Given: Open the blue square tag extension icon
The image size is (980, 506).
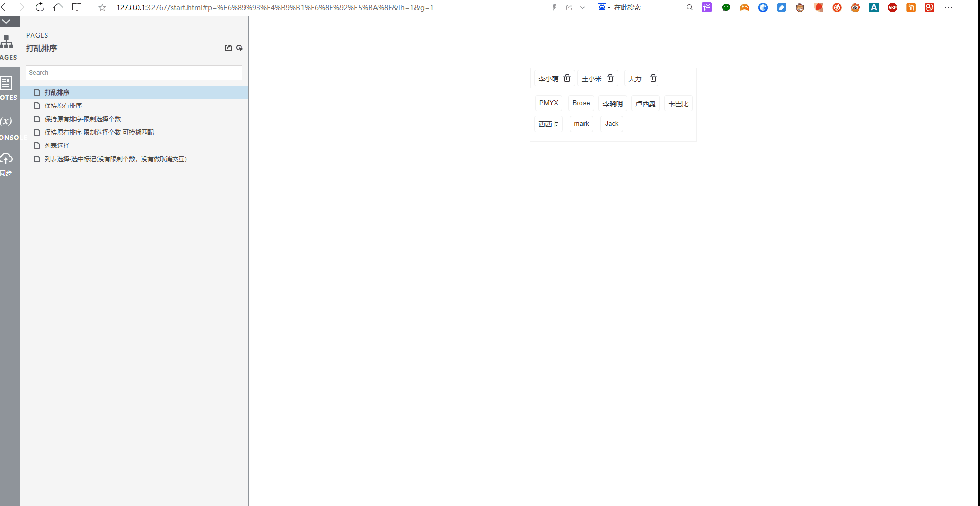Looking at the screenshot, I should tap(782, 7).
